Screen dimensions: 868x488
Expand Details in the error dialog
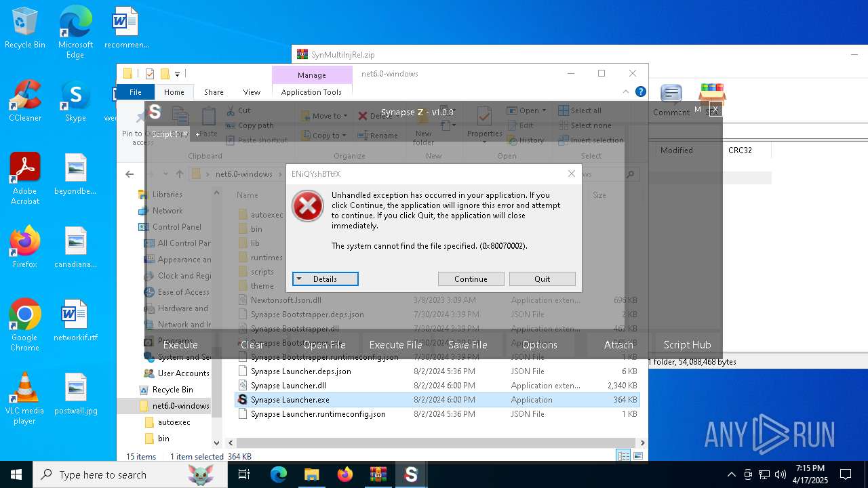(x=325, y=279)
